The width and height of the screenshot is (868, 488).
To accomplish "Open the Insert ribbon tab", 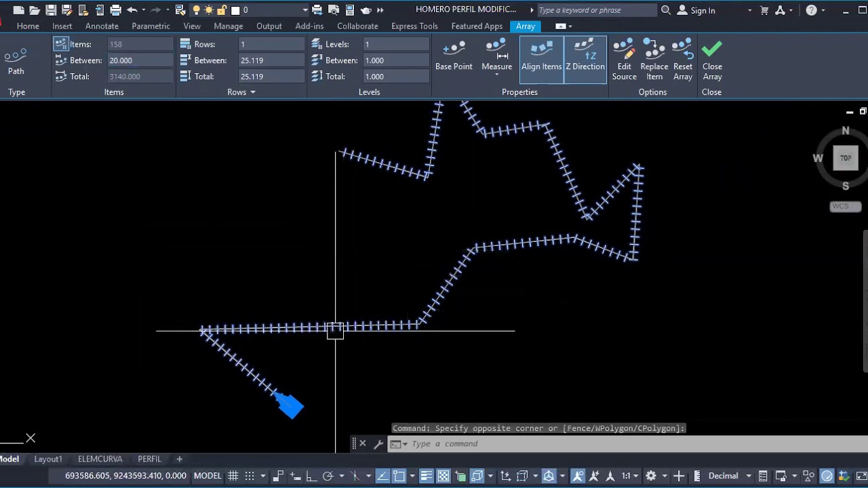I will (x=62, y=26).
